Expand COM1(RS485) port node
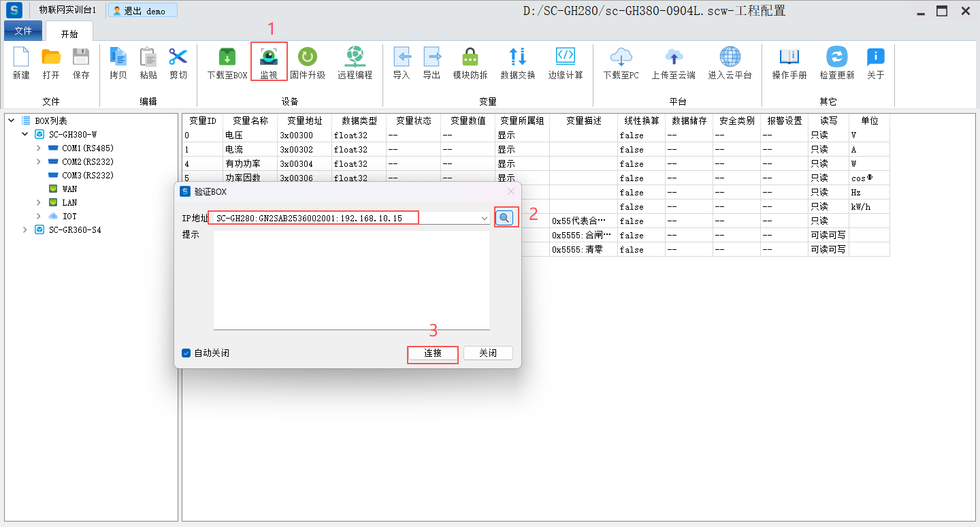The height and width of the screenshot is (527, 980). point(39,148)
